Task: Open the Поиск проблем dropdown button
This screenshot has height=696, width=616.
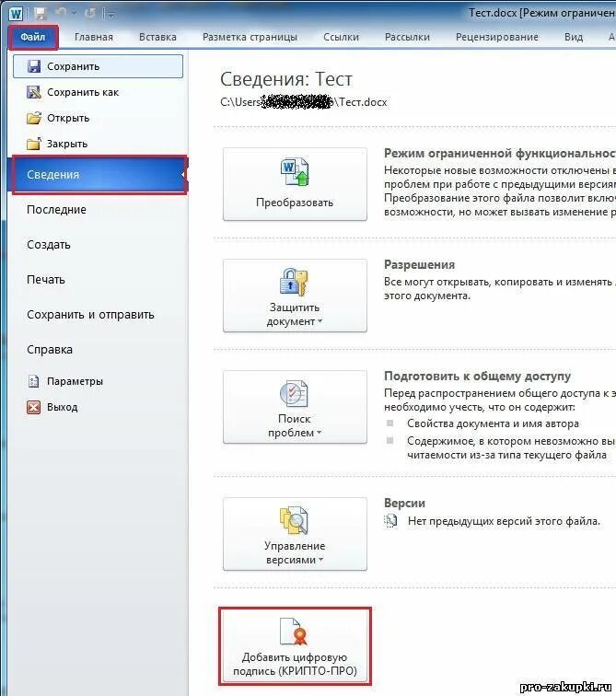Action: [x=295, y=407]
